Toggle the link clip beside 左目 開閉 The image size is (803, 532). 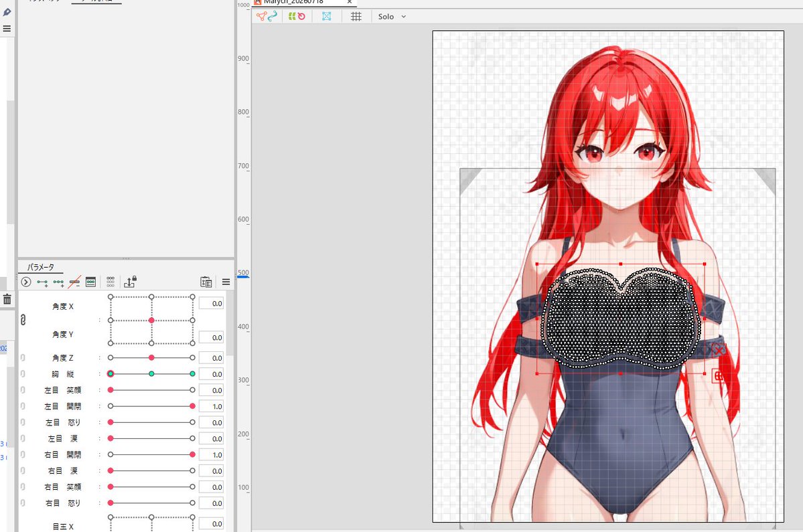23,406
